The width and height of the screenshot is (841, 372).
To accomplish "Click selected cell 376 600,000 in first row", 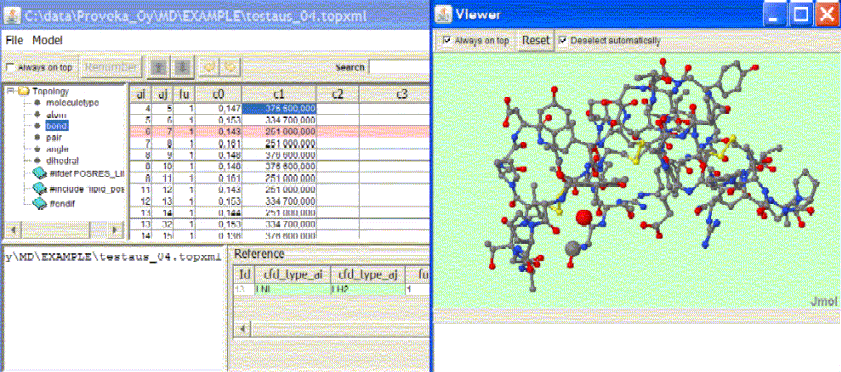I will point(279,108).
